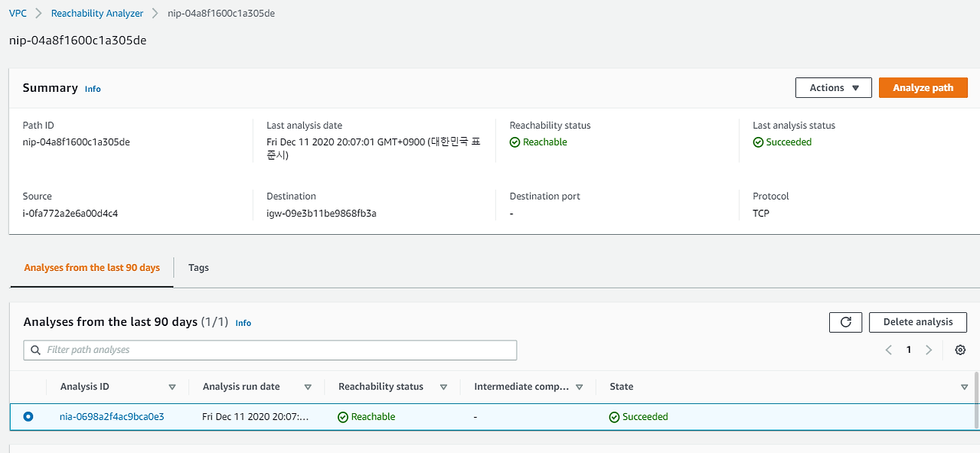Image resolution: width=980 pixels, height=453 pixels.
Task: Click the green check beside Reachable in Summary
Action: [x=514, y=142]
